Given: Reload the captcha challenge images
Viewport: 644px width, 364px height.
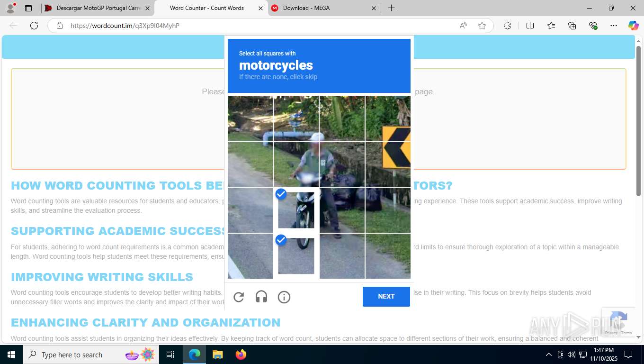Looking at the screenshot, I should click(239, 297).
